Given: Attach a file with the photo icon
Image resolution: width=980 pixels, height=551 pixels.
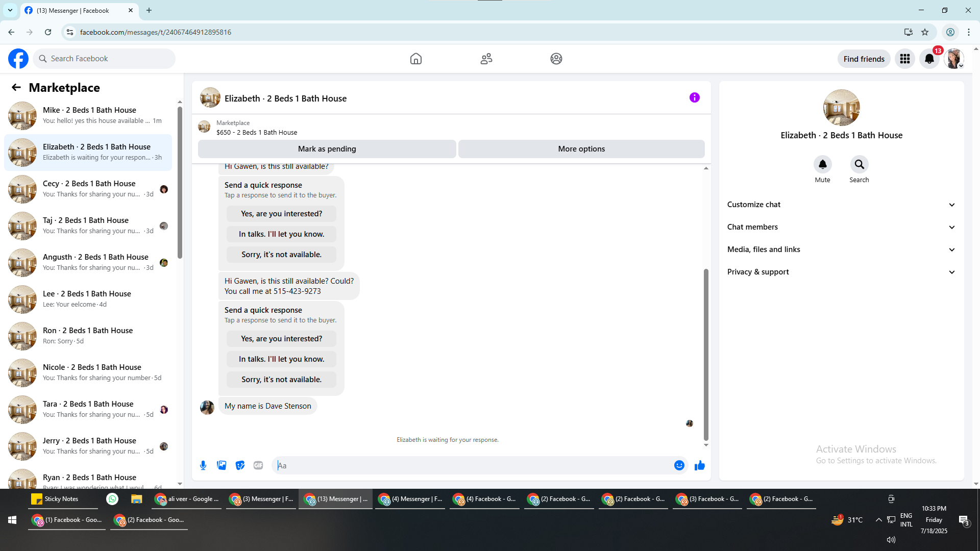Looking at the screenshot, I should [222, 465].
